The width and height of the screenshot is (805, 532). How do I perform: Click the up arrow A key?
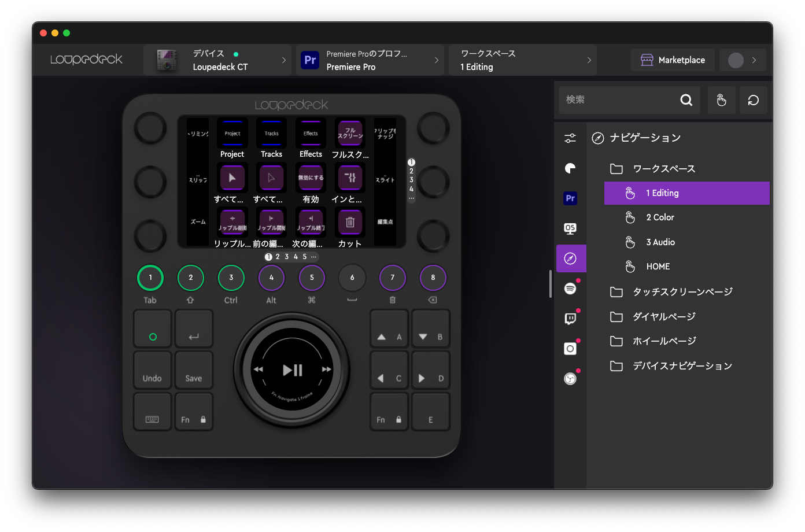(x=389, y=329)
